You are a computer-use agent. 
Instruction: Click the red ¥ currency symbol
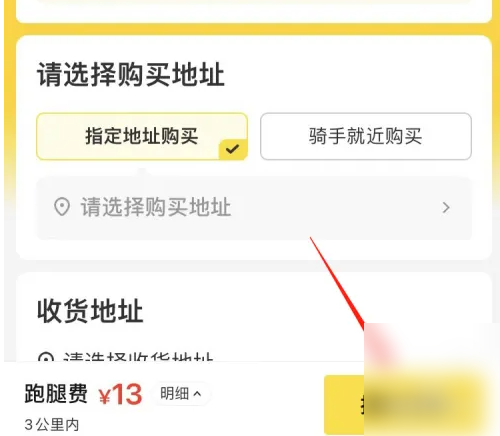(105, 396)
